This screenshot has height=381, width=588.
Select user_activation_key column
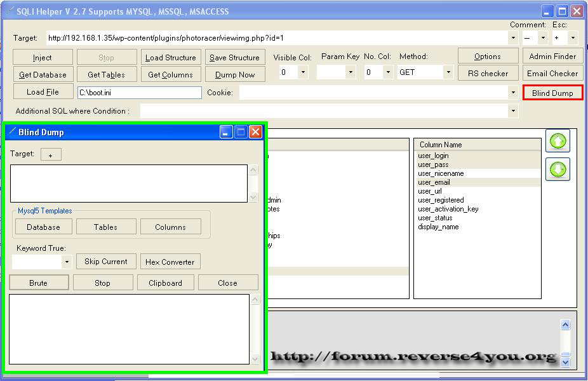tap(448, 209)
